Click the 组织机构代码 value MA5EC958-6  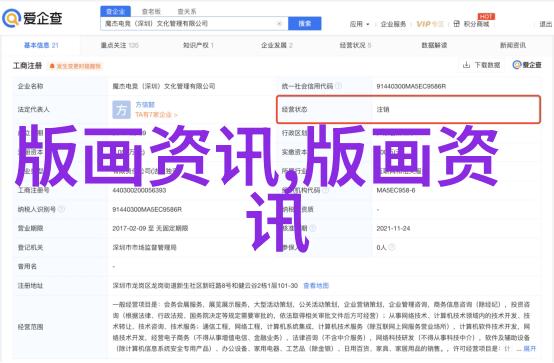click(x=396, y=190)
